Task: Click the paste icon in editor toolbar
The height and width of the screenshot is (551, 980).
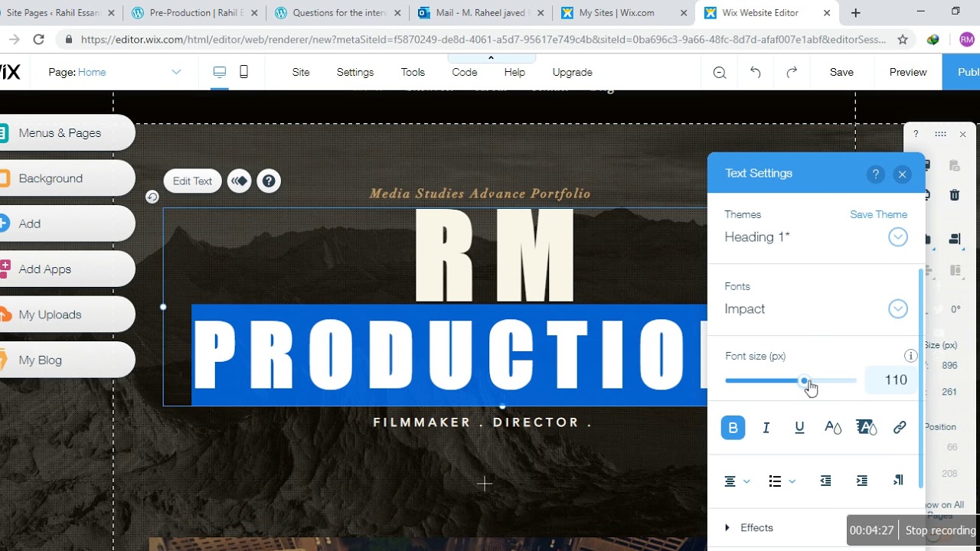Action: coord(954,165)
